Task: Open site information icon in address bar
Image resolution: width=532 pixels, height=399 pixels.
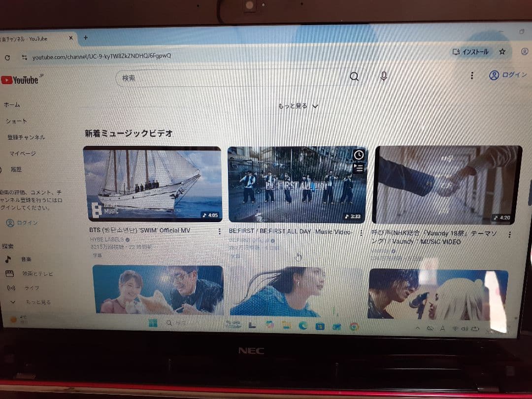Action: [x=24, y=57]
